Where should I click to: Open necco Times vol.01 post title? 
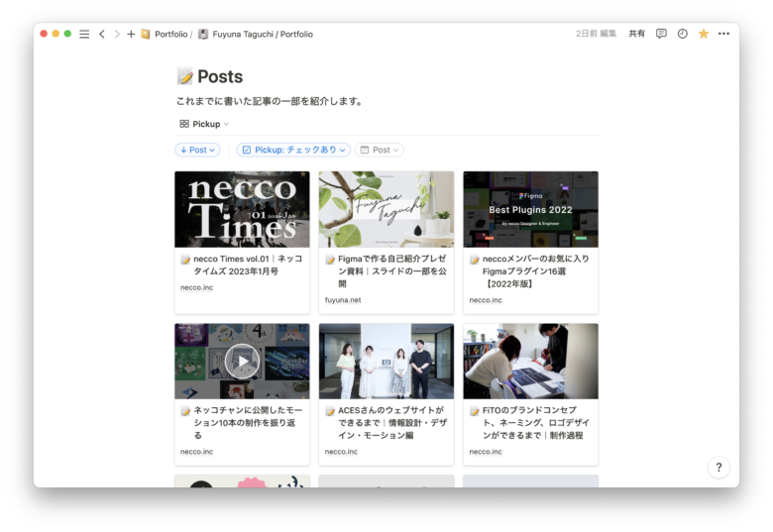[248, 266]
